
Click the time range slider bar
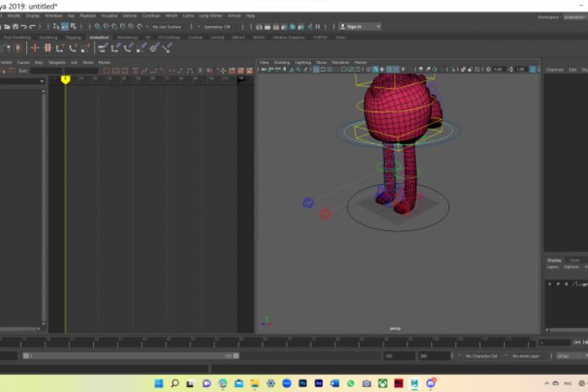pyautogui.click(x=131, y=356)
